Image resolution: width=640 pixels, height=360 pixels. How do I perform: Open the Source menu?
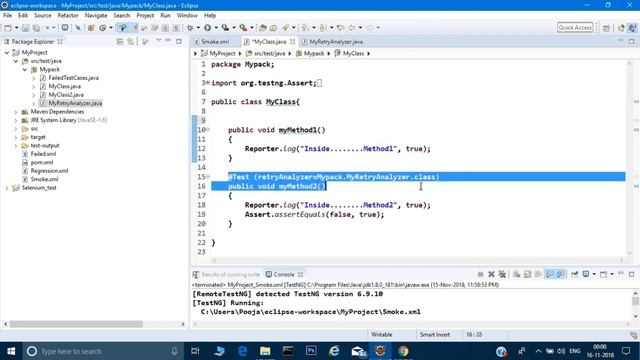42,16
